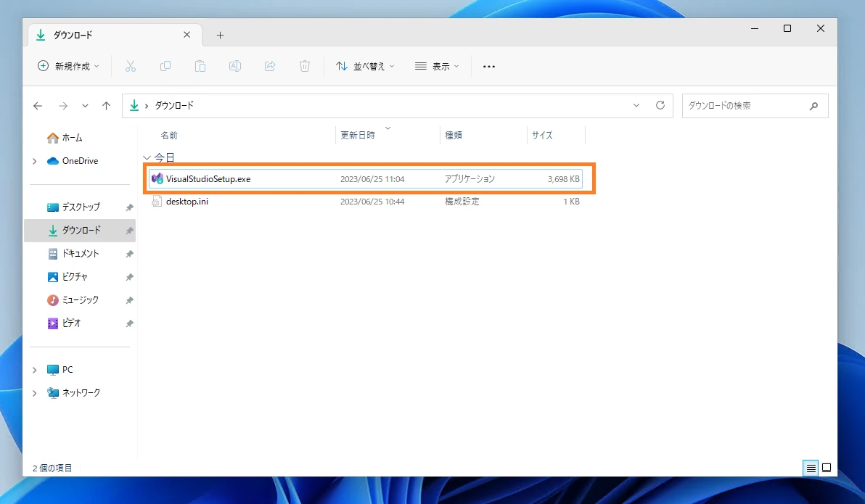Screen dimensions: 865x504
Task: Click the 2023/06/25 11:04 date cell
Action: [372, 178]
